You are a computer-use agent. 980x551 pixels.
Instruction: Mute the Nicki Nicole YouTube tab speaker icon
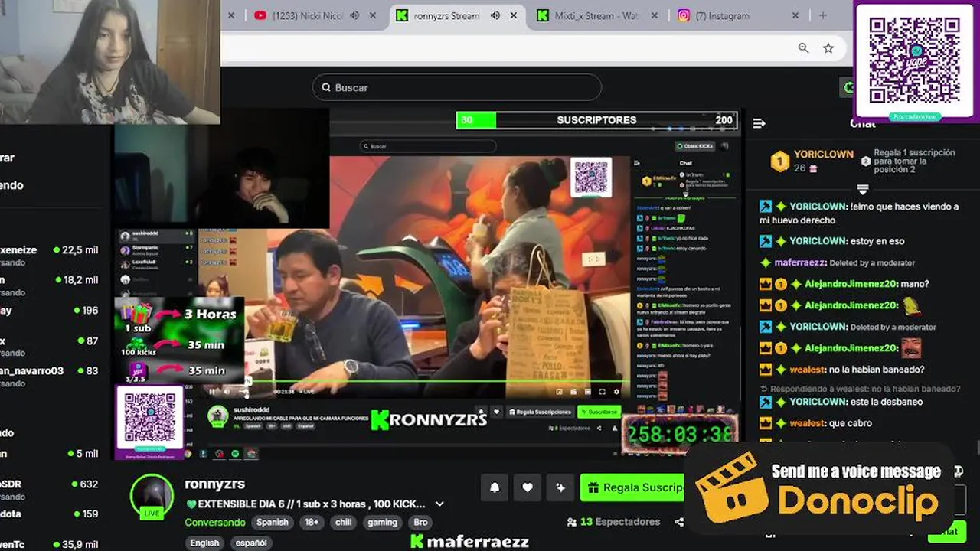(354, 15)
